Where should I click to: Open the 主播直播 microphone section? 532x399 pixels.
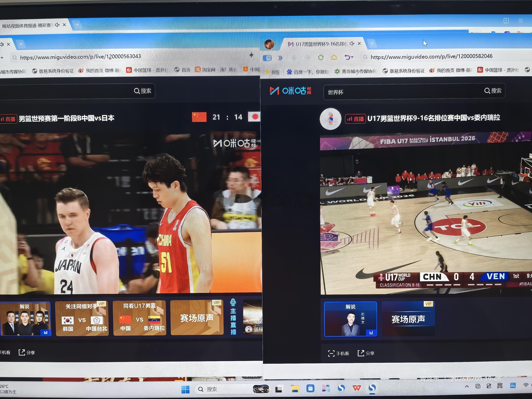pyautogui.click(x=233, y=317)
